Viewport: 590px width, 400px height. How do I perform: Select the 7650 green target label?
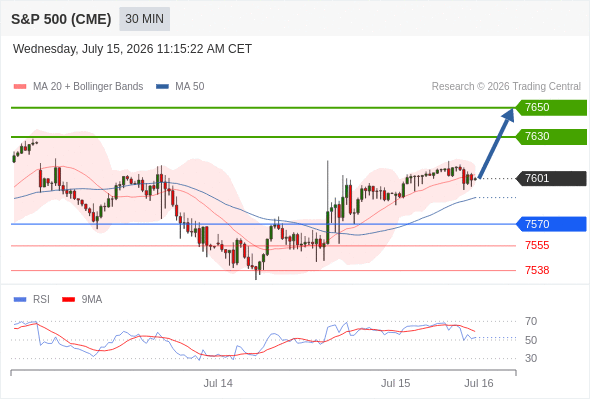551,108
